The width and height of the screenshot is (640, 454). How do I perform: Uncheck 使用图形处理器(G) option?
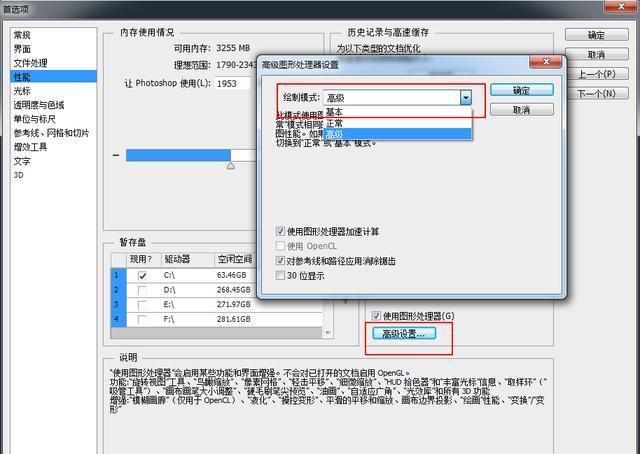coord(377,316)
